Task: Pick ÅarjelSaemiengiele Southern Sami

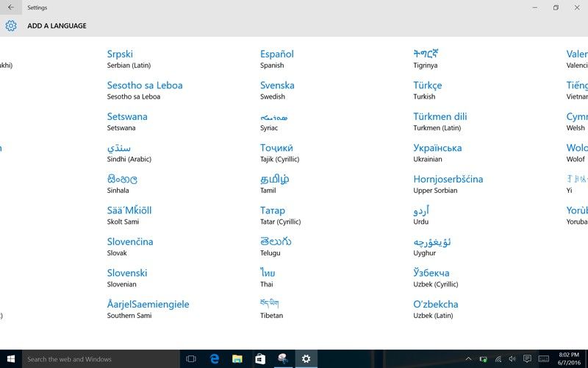Action: [148, 309]
